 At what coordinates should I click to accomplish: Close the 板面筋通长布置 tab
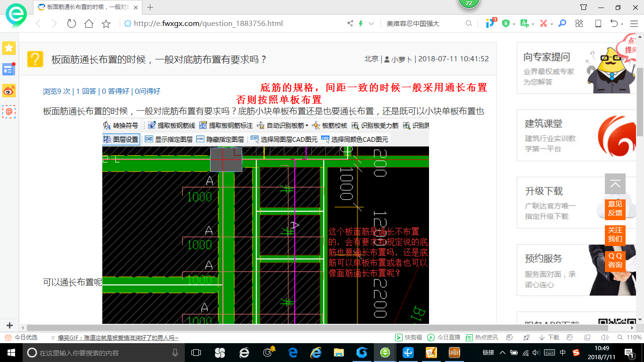click(x=137, y=7)
